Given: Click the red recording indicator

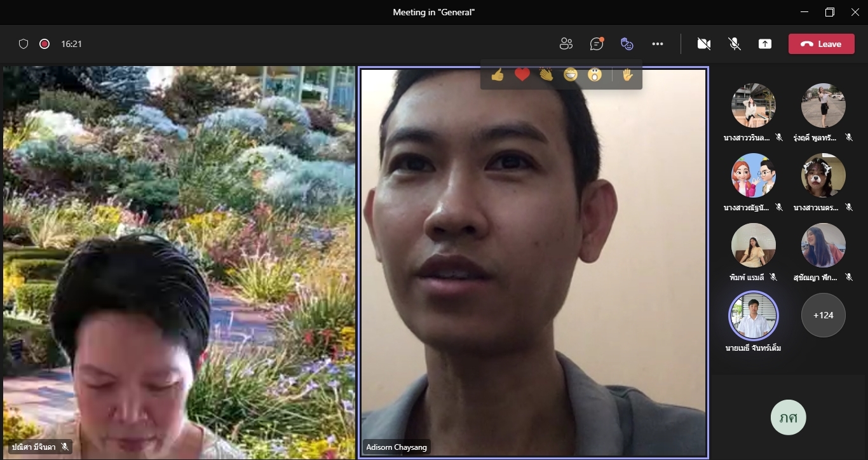Looking at the screenshot, I should point(44,44).
